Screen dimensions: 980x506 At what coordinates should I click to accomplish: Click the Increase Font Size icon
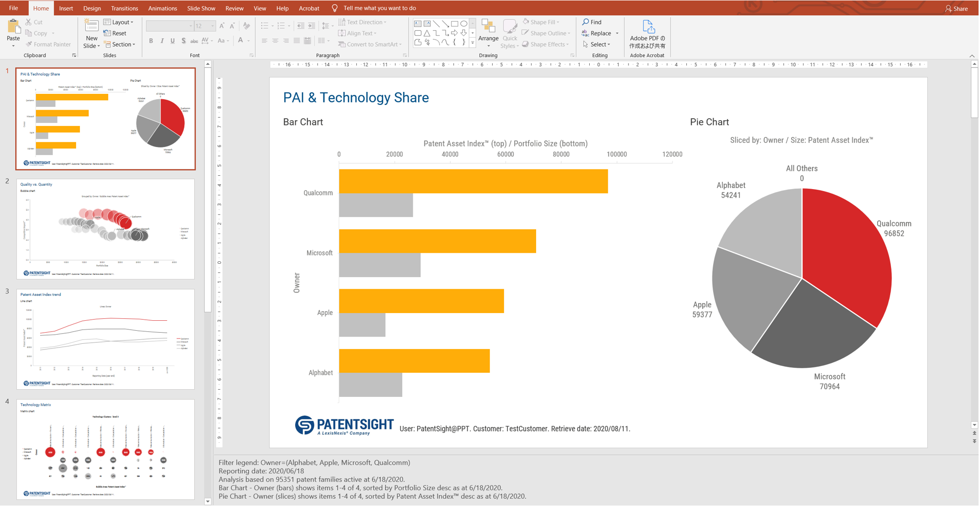pos(222,26)
